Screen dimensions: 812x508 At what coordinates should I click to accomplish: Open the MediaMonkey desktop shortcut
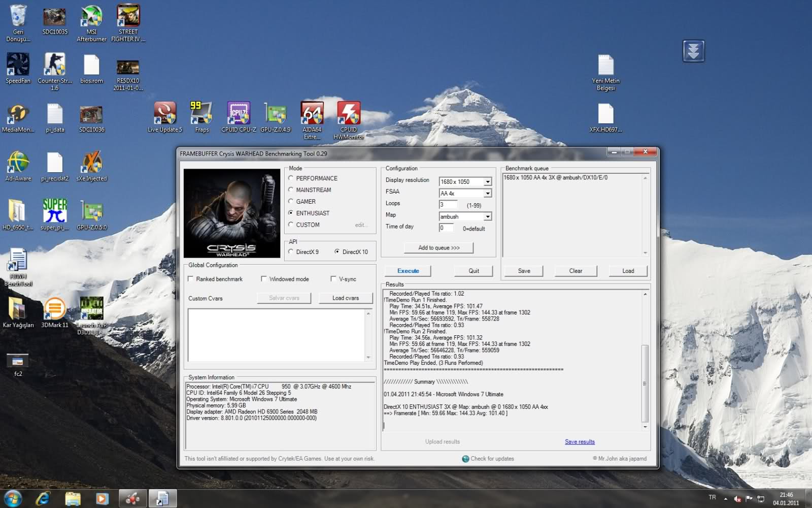point(18,118)
